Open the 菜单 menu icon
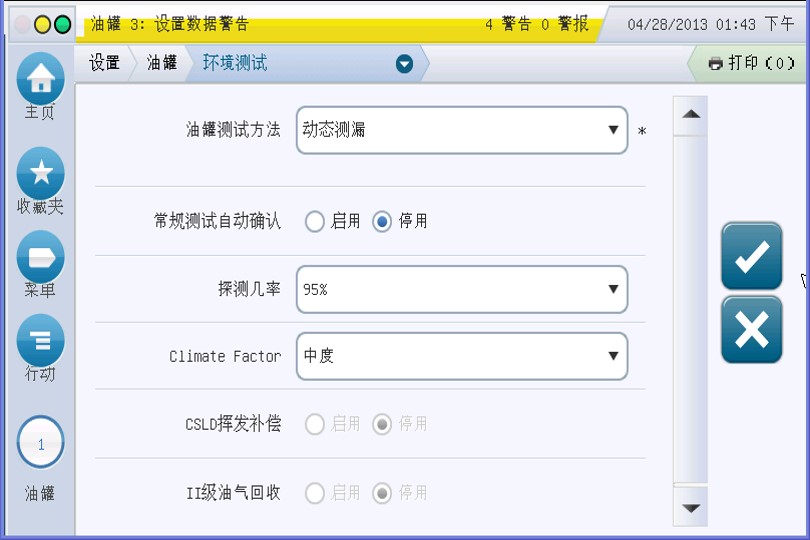 pyautogui.click(x=40, y=256)
